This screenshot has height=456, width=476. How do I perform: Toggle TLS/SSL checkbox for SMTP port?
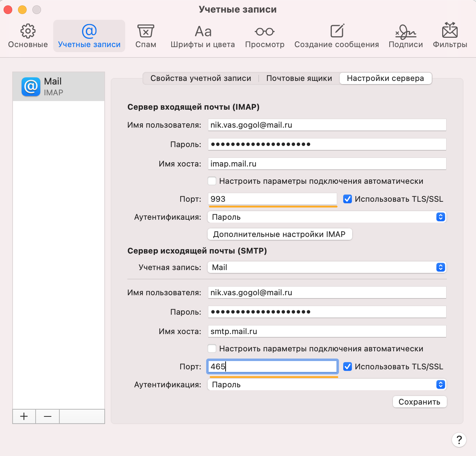[348, 366]
